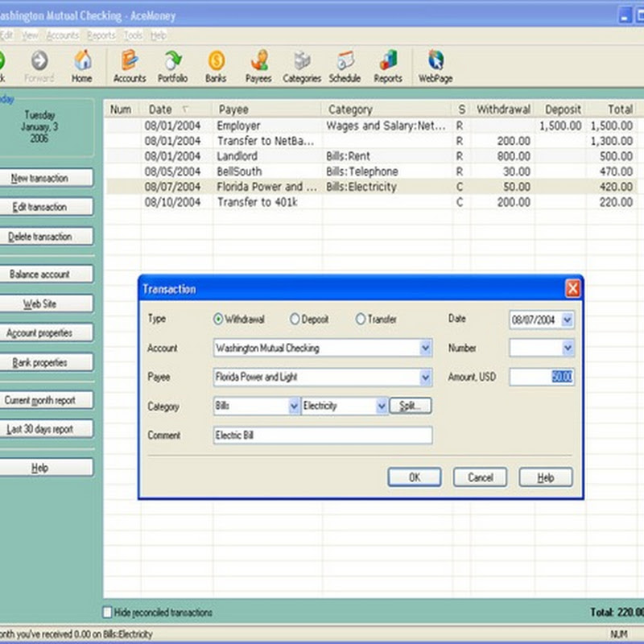Select the Landlord transaction row
The image size is (644, 644).
(x=371, y=156)
